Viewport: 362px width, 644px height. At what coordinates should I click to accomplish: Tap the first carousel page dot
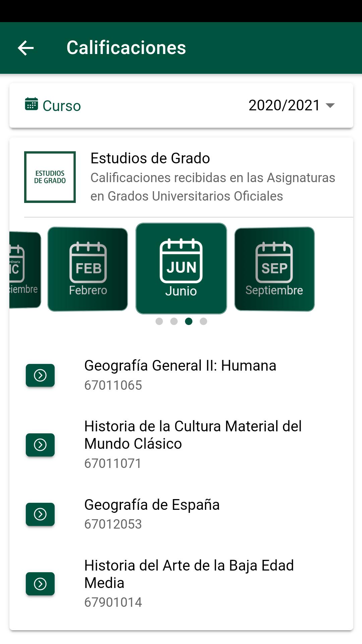tap(159, 321)
